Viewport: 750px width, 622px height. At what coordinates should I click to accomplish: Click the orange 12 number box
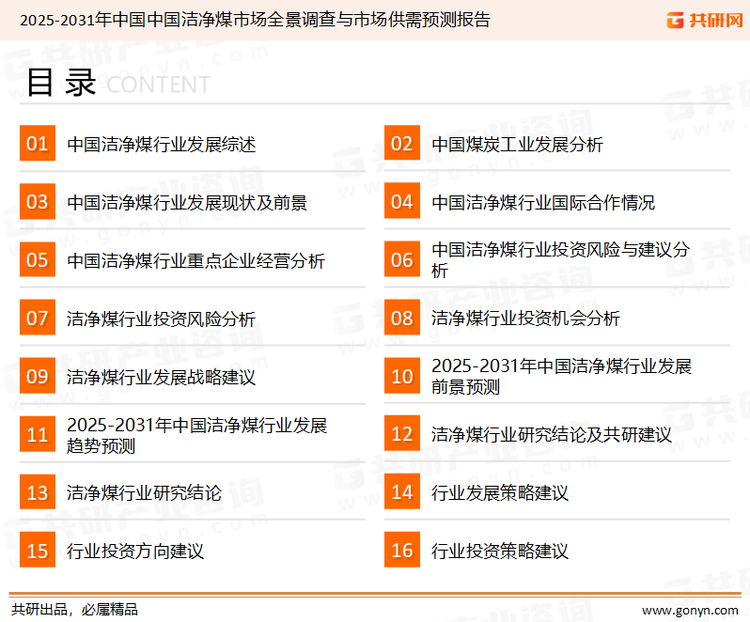(402, 434)
